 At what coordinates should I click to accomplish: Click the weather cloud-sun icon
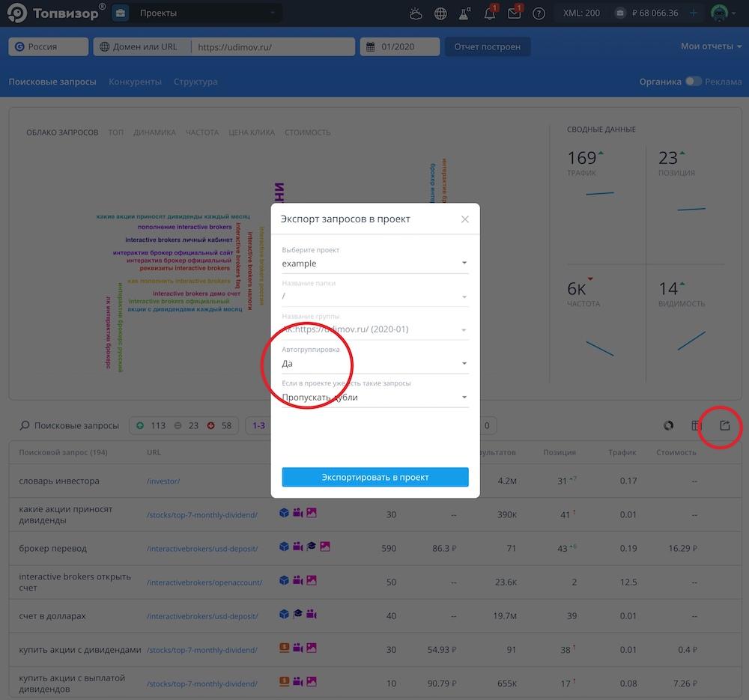[416, 13]
